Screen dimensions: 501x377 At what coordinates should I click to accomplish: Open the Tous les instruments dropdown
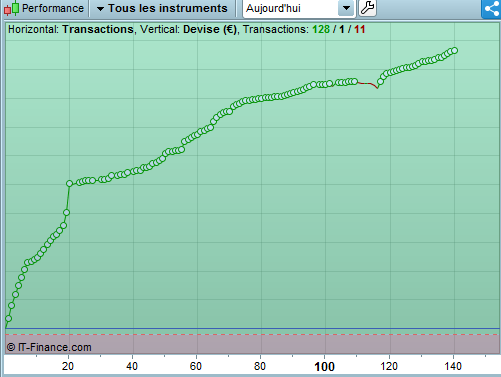(x=162, y=8)
